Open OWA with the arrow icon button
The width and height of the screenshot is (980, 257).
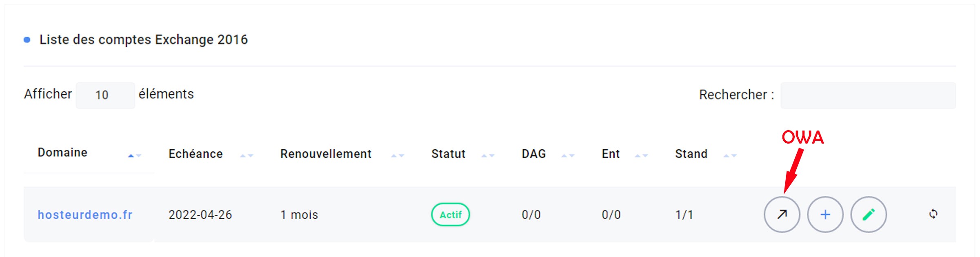782,215
